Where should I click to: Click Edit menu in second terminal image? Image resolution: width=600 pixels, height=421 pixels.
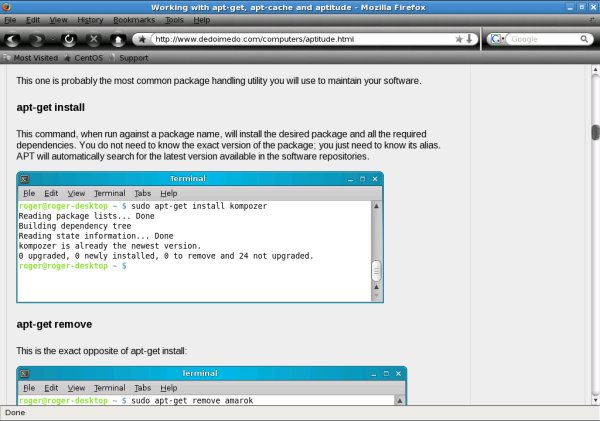tap(51, 388)
